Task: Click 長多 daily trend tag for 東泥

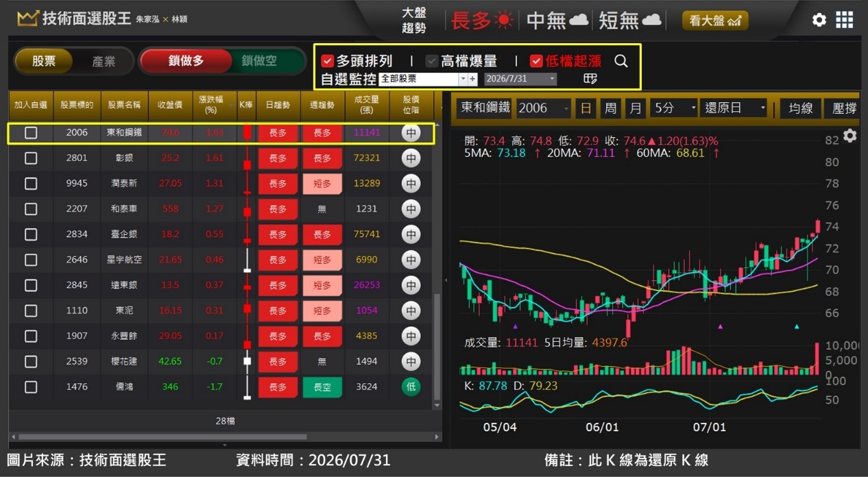Action: [x=278, y=310]
